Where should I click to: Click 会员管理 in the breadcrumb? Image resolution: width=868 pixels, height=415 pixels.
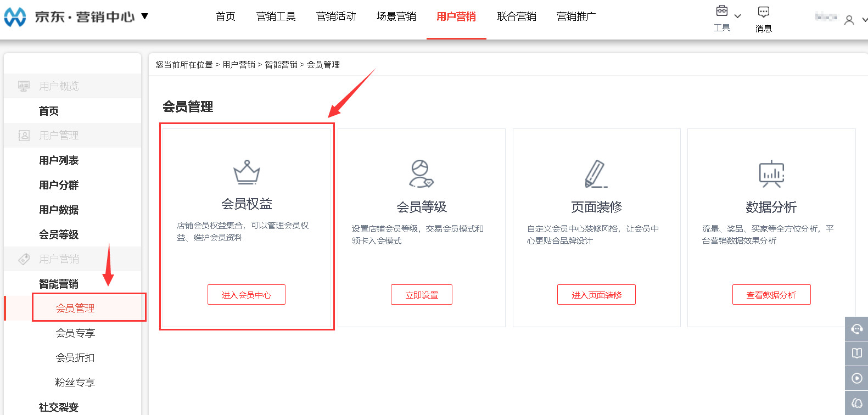[323, 65]
